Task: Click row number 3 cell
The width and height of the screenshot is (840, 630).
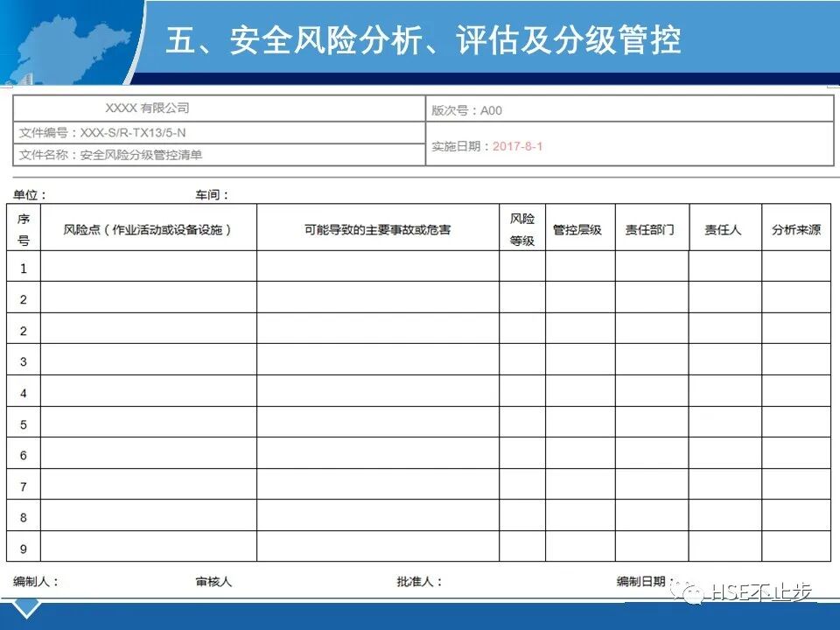Action: tap(24, 360)
